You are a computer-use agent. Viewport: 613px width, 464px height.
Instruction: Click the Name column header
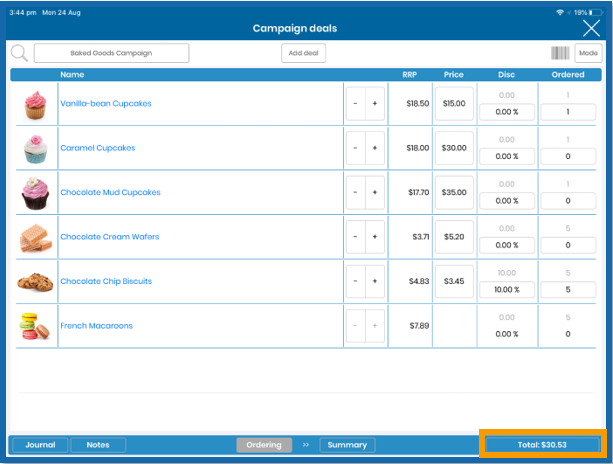point(72,75)
